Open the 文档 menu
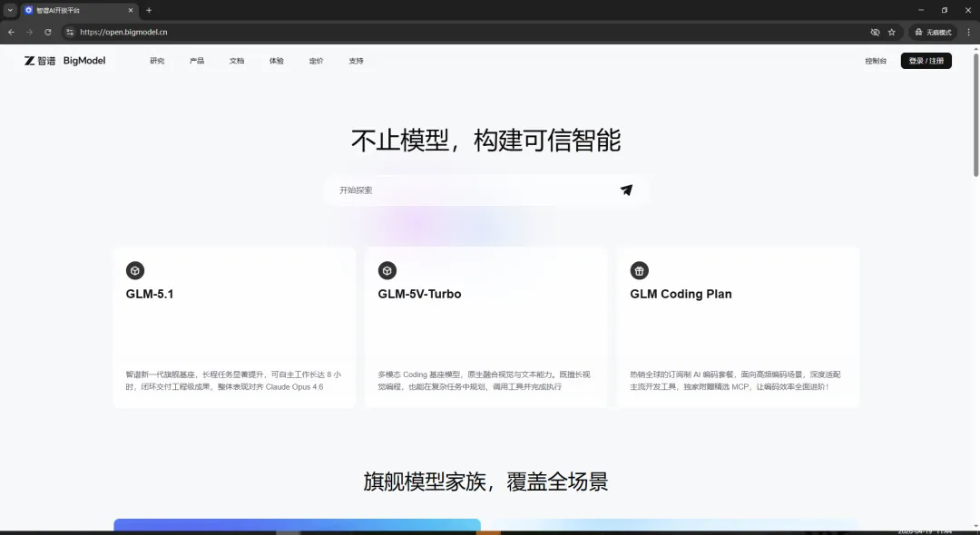 pos(236,61)
